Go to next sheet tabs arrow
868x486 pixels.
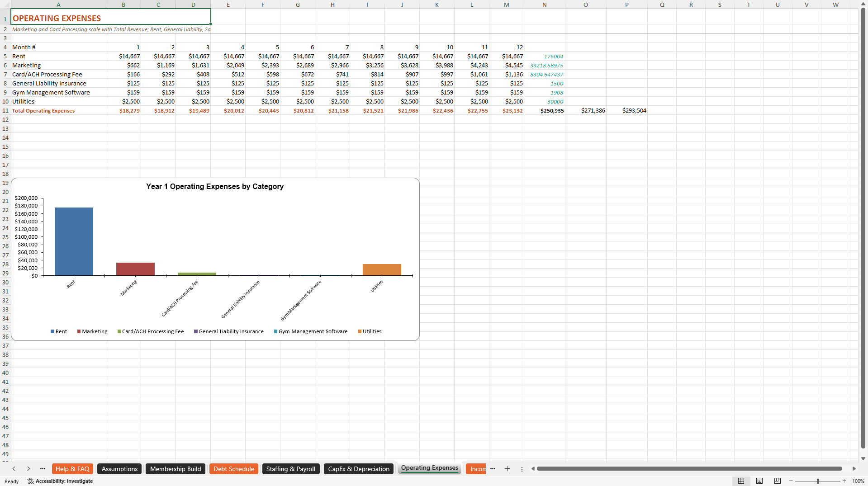pos(28,469)
